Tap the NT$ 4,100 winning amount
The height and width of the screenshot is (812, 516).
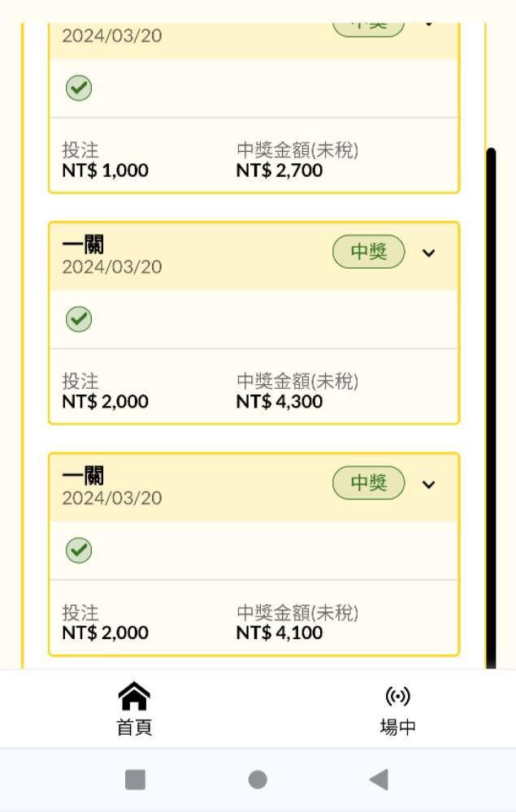[x=280, y=633]
